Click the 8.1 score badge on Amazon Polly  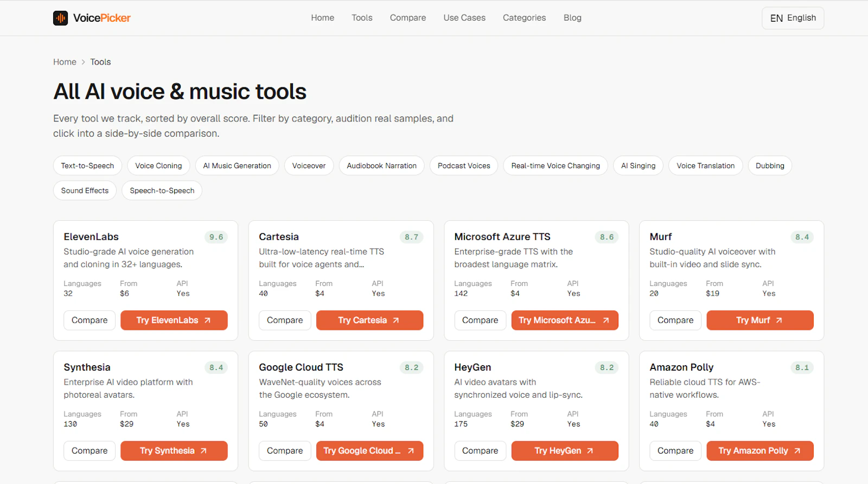pos(802,367)
